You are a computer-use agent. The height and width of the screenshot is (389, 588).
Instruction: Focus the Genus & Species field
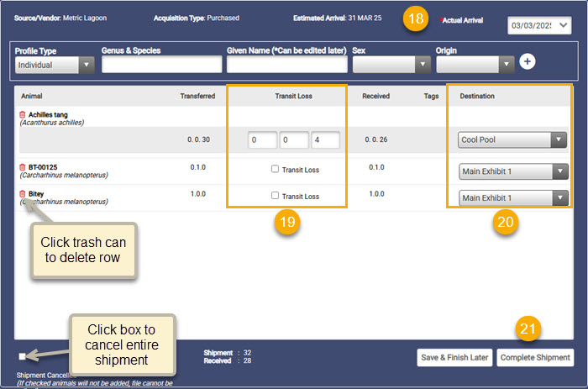(161, 65)
